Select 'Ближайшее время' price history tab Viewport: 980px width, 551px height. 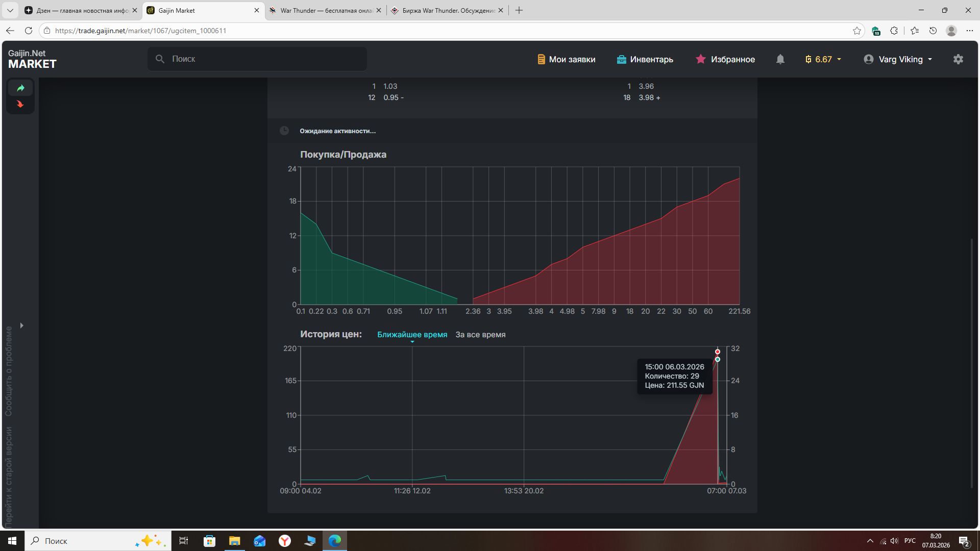[x=412, y=335]
